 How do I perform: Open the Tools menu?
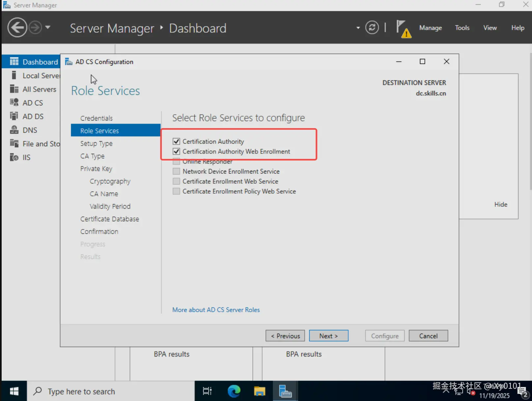click(462, 28)
